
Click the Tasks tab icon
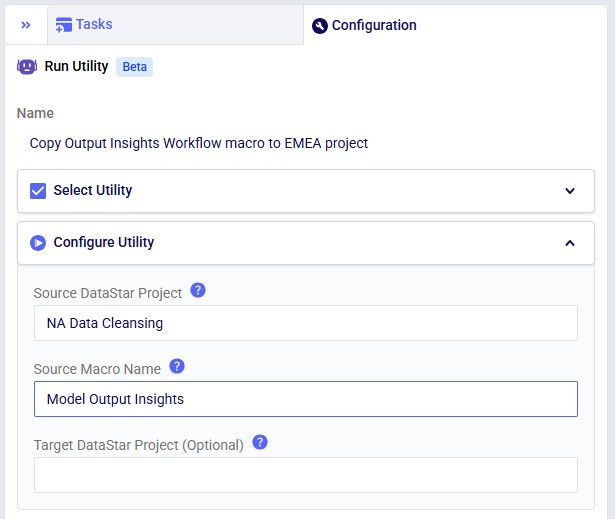click(x=64, y=25)
